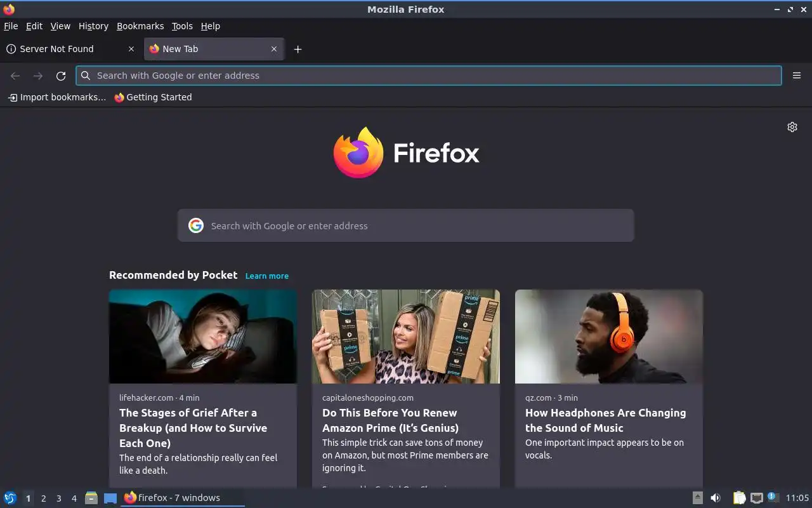Click the forward navigation arrow

point(38,76)
